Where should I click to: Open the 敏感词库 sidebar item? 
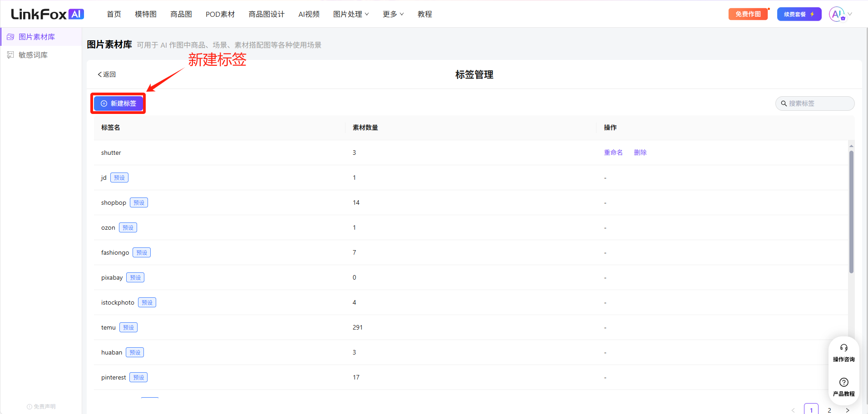click(x=41, y=55)
